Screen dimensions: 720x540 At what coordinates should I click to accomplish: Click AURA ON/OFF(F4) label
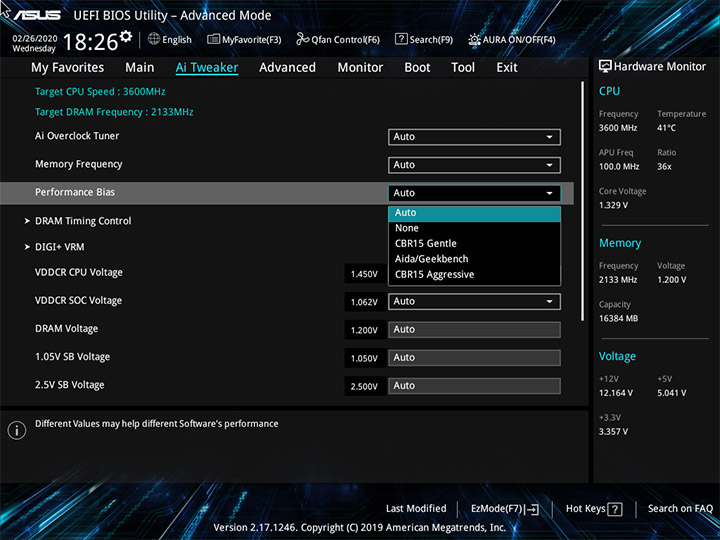pos(519,39)
